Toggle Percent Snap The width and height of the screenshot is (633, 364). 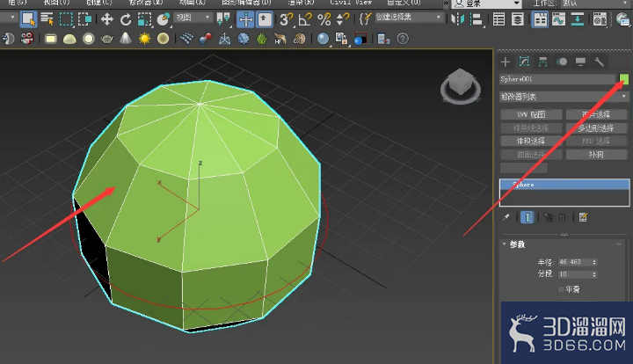pyautogui.click(x=324, y=19)
